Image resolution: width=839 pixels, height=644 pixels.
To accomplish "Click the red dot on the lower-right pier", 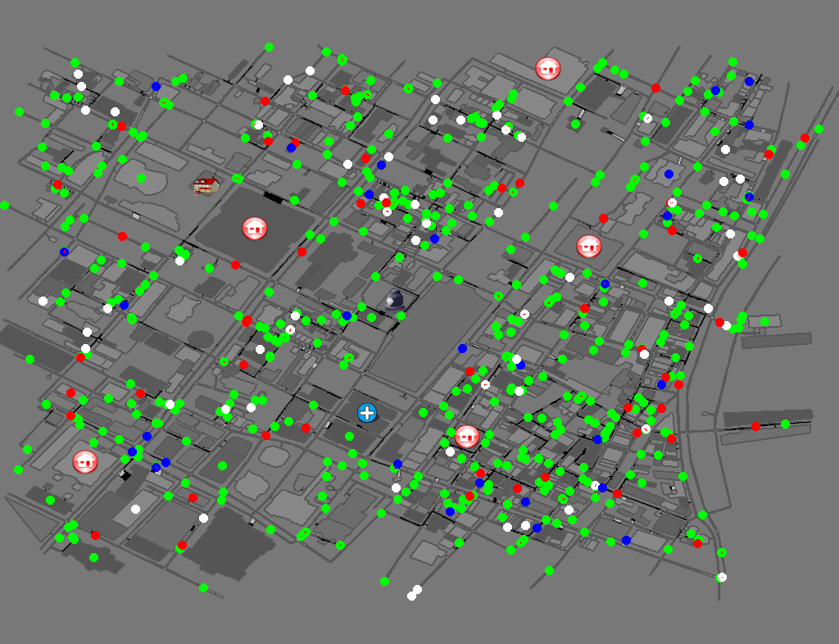I will pyautogui.click(x=755, y=426).
